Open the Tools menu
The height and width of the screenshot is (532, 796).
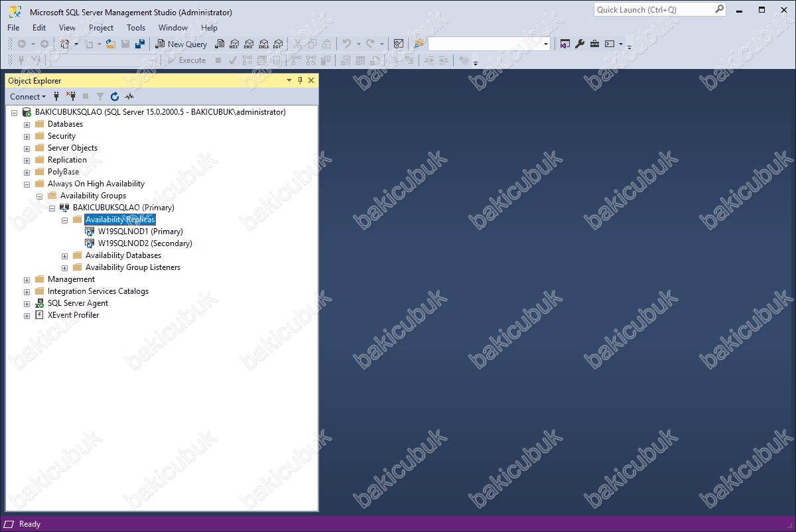[x=136, y=28]
